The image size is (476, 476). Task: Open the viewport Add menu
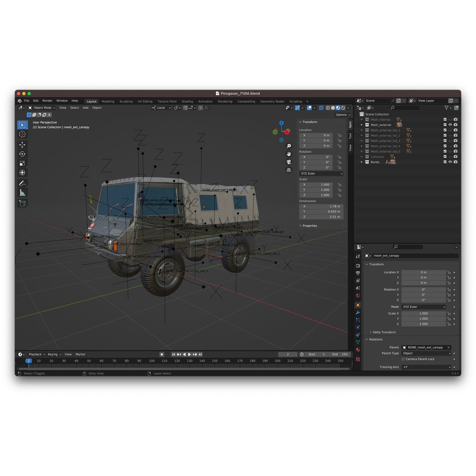click(x=86, y=108)
